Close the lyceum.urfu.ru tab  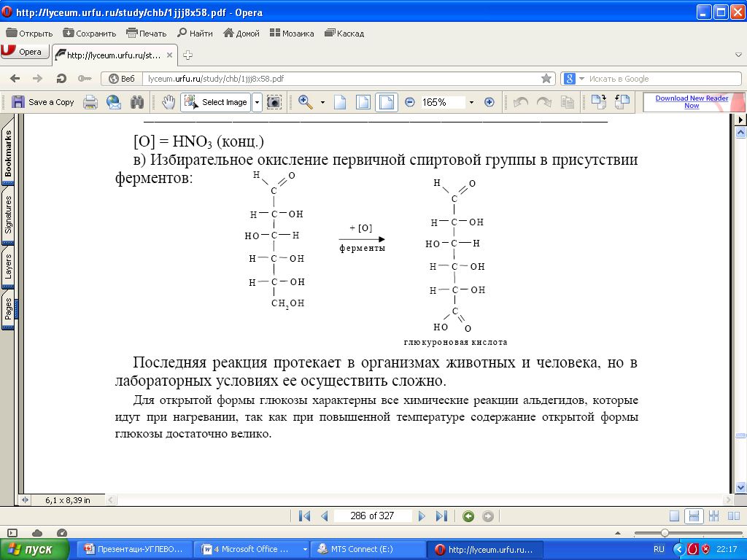(x=169, y=55)
